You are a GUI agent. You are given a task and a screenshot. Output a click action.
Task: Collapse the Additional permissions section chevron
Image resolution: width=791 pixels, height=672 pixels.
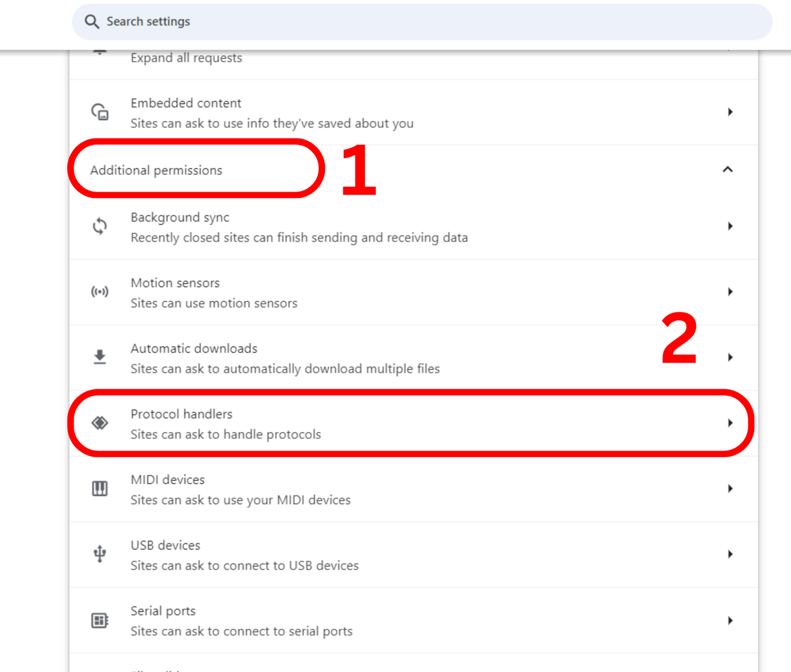(728, 170)
